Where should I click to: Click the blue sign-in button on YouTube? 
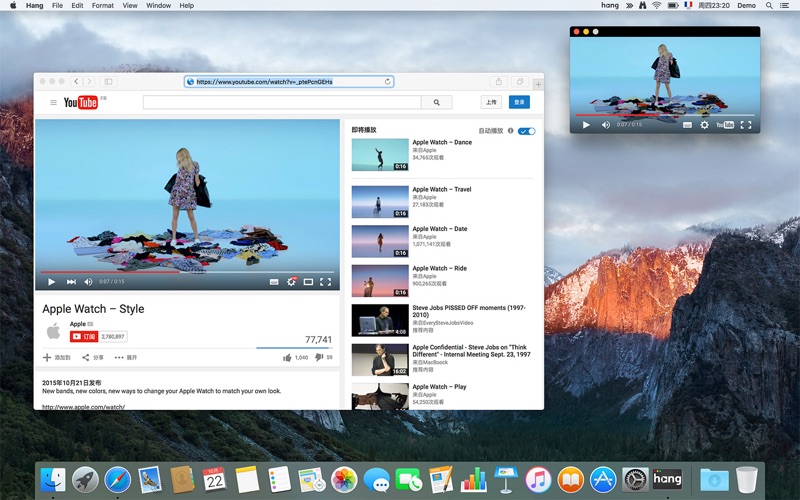(518, 102)
